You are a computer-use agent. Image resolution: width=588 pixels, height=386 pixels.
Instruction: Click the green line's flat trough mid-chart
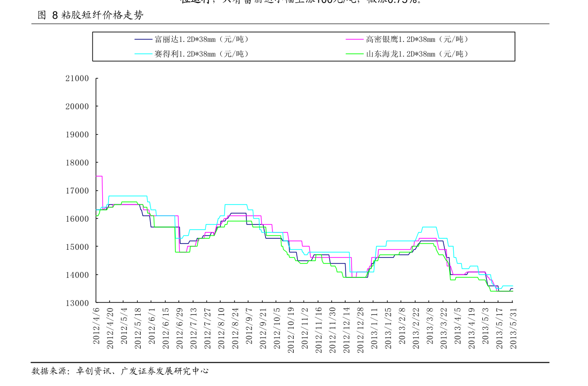click(x=354, y=277)
